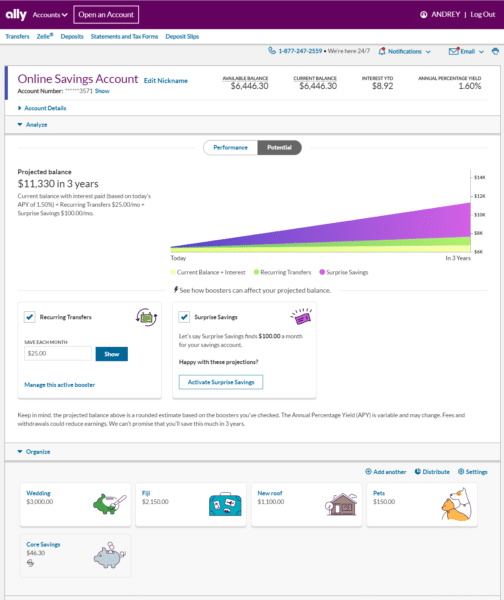Uncheck the Recurring Transfers checkbox

click(x=29, y=317)
